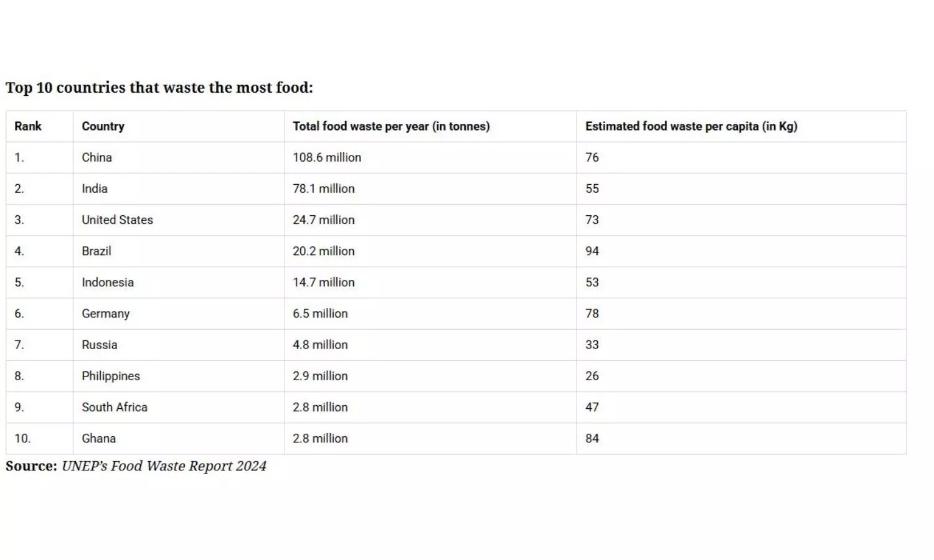Select the 'India' country cell
The height and width of the screenshot is (560, 934).
pos(95,189)
